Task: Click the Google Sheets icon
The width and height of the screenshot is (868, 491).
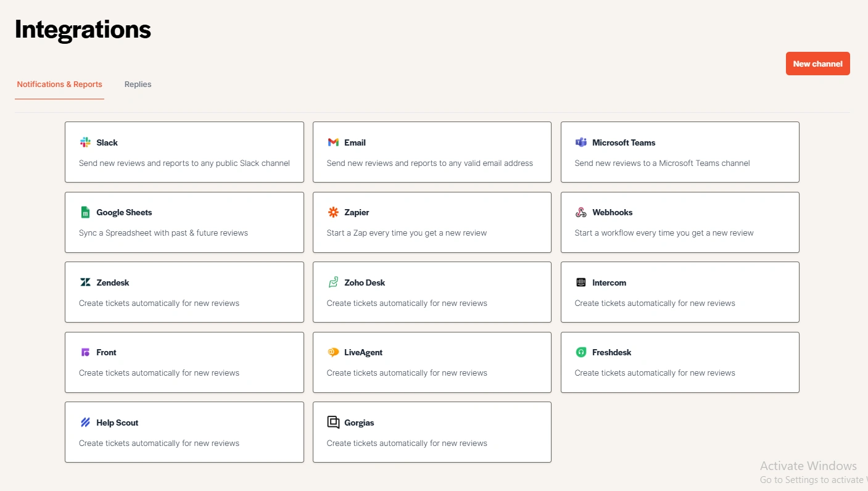Action: [x=85, y=212]
